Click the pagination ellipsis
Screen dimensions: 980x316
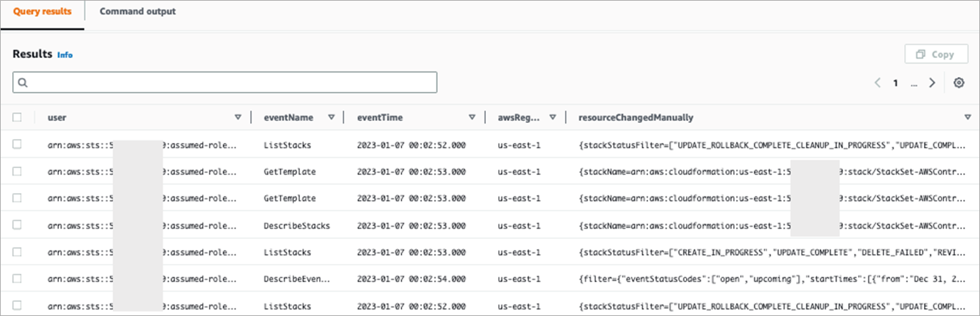coord(914,84)
